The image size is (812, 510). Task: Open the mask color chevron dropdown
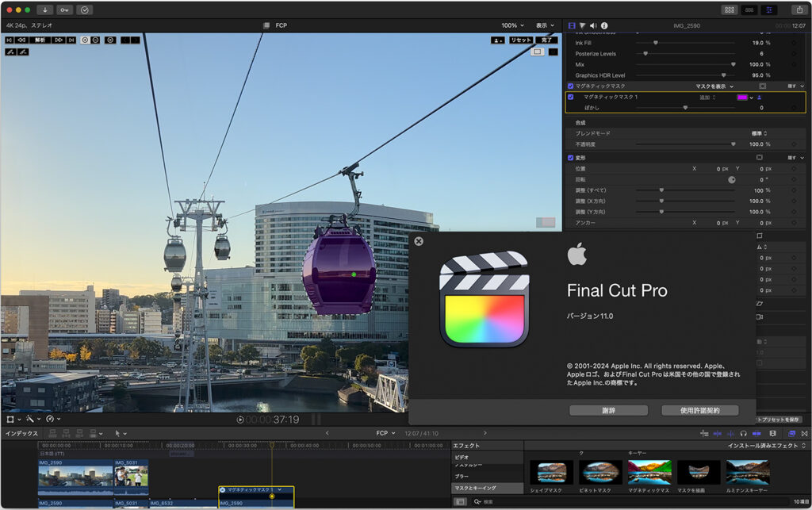[752, 98]
